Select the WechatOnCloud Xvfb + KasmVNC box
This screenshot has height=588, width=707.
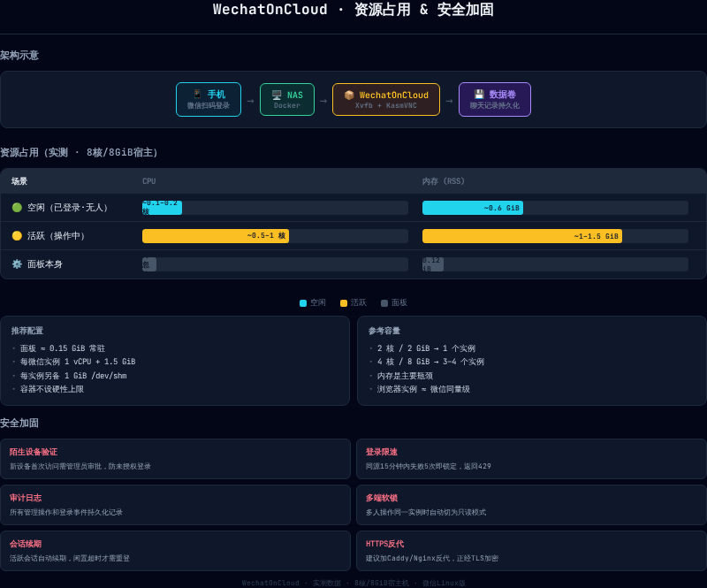pos(386,99)
